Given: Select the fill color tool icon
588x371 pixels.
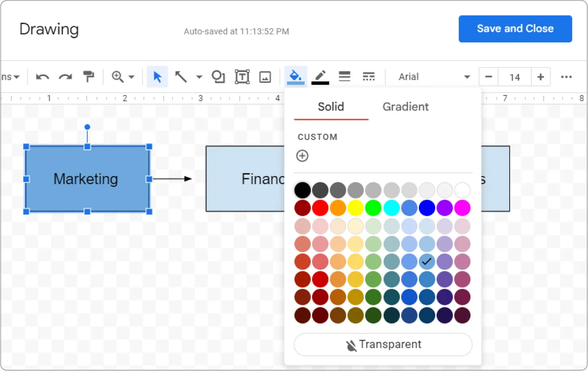Looking at the screenshot, I should pyautogui.click(x=296, y=76).
